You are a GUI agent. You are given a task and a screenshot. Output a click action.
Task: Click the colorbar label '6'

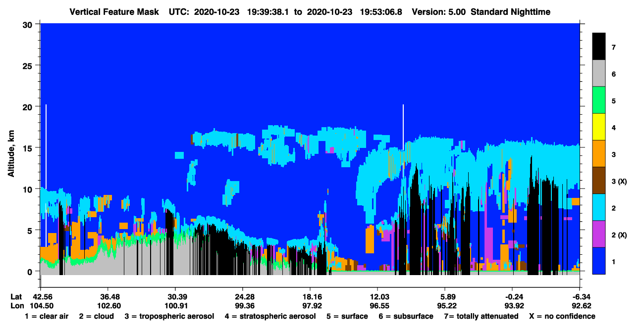[614, 74]
